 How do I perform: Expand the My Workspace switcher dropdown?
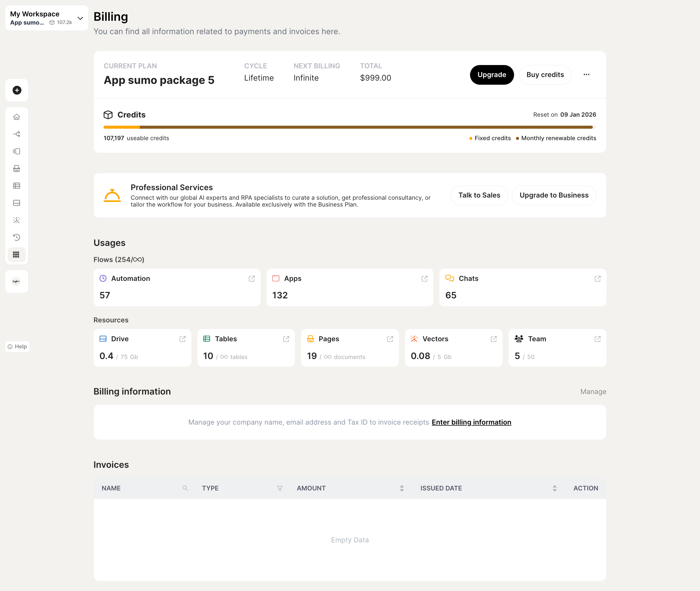[x=80, y=18]
